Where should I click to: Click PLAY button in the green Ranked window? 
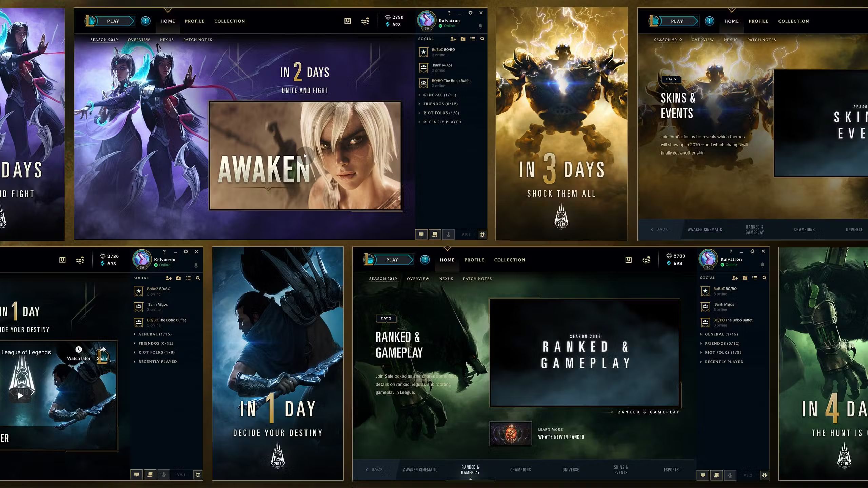tap(392, 260)
